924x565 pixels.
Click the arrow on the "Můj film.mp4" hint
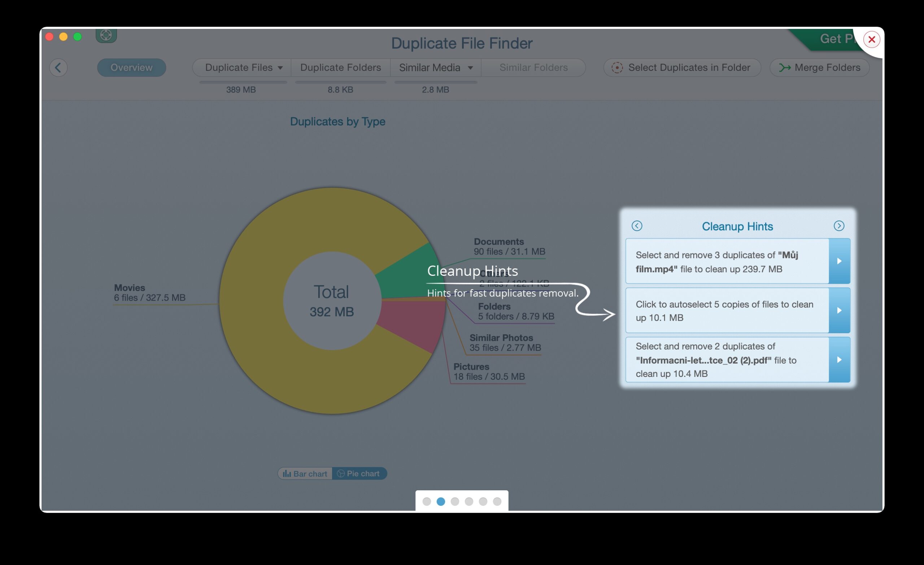point(840,261)
